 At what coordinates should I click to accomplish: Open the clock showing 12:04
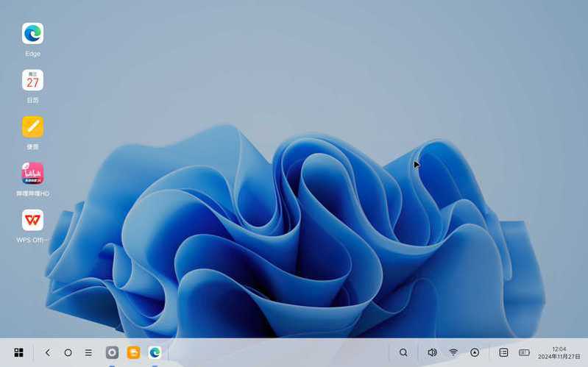(559, 349)
